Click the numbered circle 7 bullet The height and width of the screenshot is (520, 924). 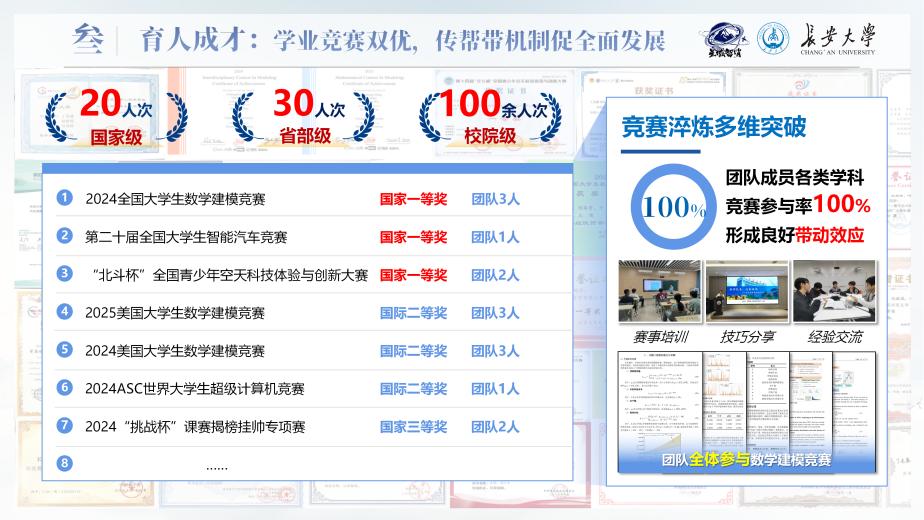coord(65,425)
